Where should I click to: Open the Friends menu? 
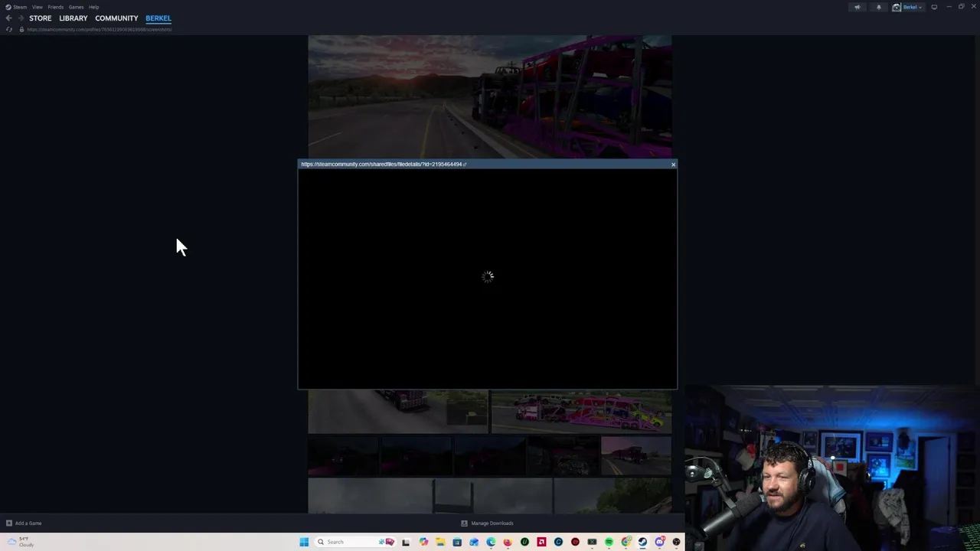click(55, 7)
